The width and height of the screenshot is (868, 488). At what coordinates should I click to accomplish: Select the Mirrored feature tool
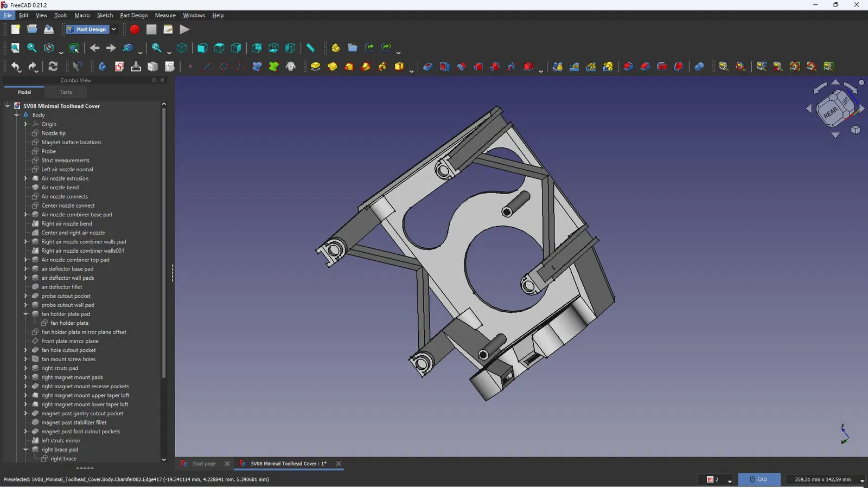(557, 66)
